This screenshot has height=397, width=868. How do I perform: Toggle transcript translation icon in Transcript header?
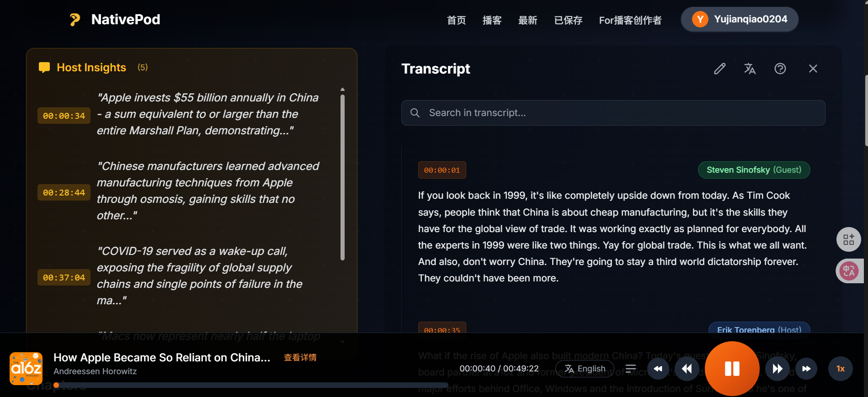(750, 69)
